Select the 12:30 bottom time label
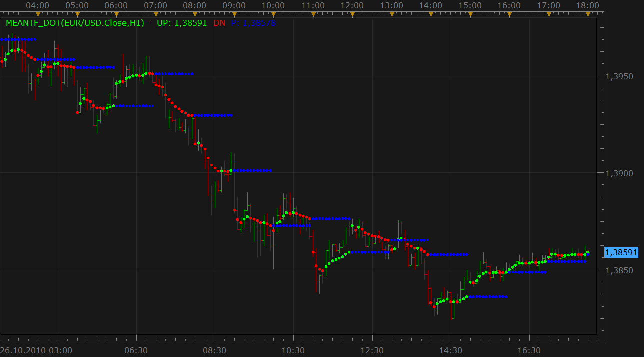 click(372, 350)
